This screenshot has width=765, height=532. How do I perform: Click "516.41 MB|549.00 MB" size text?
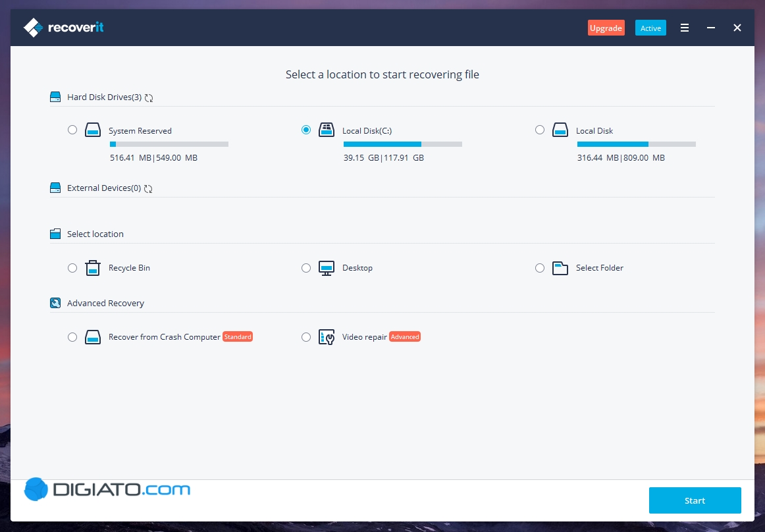(x=153, y=157)
